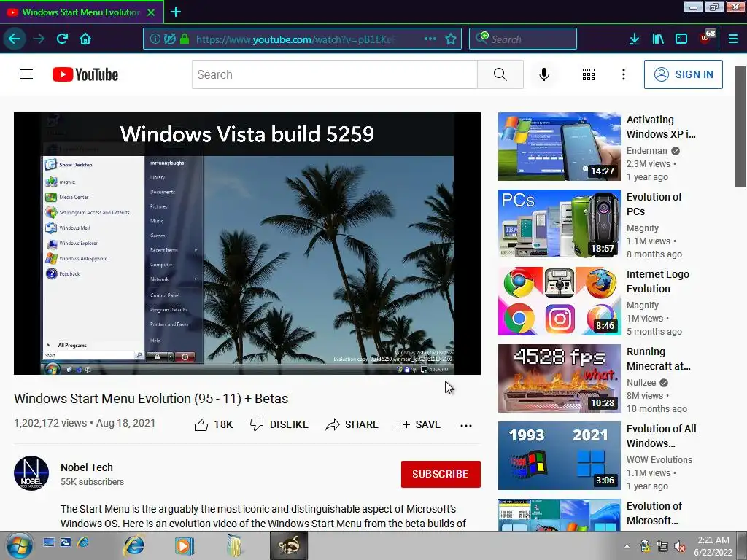Click the YouTube magnifier search button
This screenshot has height=560, width=747.
(x=500, y=74)
